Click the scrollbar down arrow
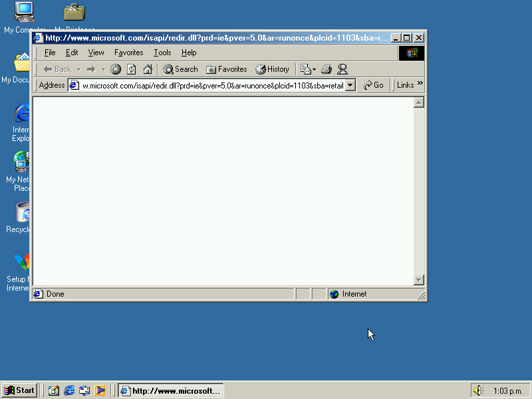Image resolution: width=532 pixels, height=399 pixels. pyautogui.click(x=419, y=280)
